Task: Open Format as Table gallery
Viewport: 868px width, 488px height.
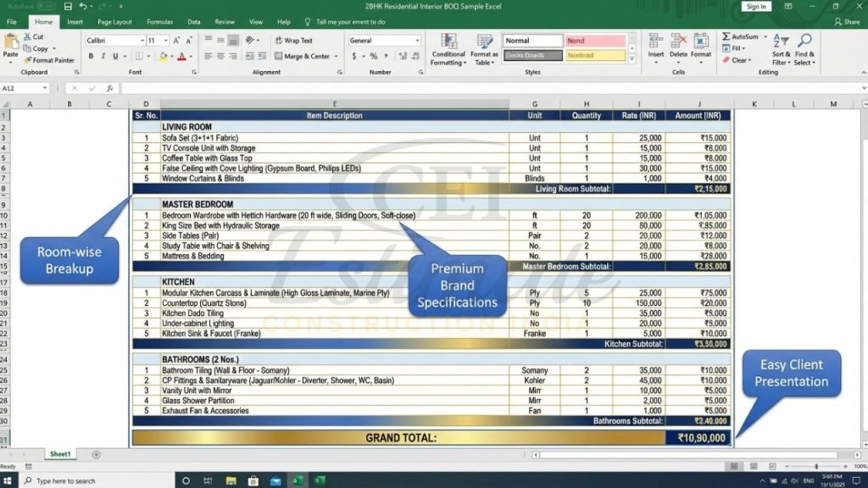Action: [484, 50]
